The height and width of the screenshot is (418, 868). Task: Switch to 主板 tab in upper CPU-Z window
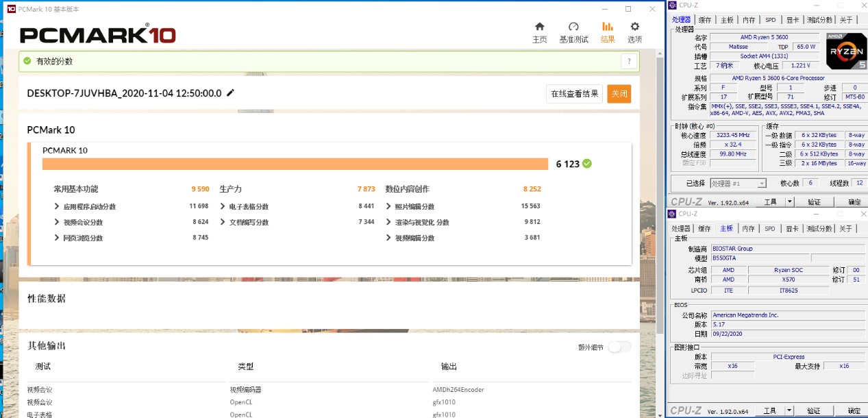(727, 20)
